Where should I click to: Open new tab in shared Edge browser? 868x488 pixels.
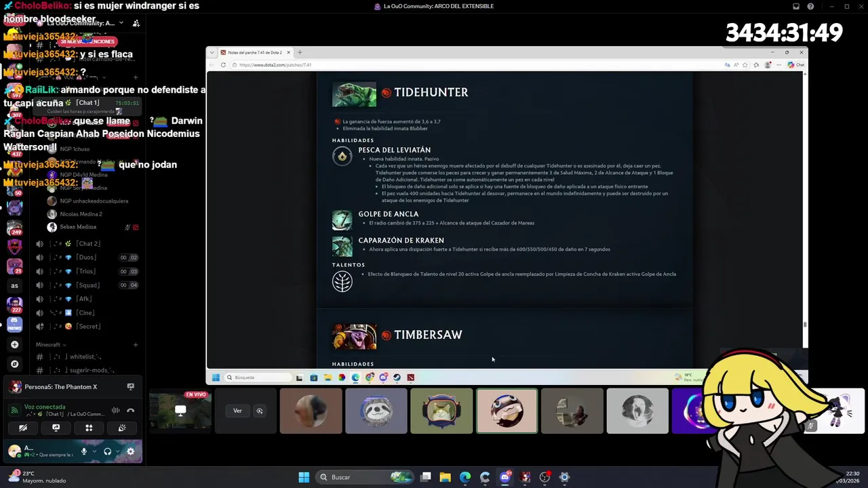pyautogui.click(x=300, y=52)
